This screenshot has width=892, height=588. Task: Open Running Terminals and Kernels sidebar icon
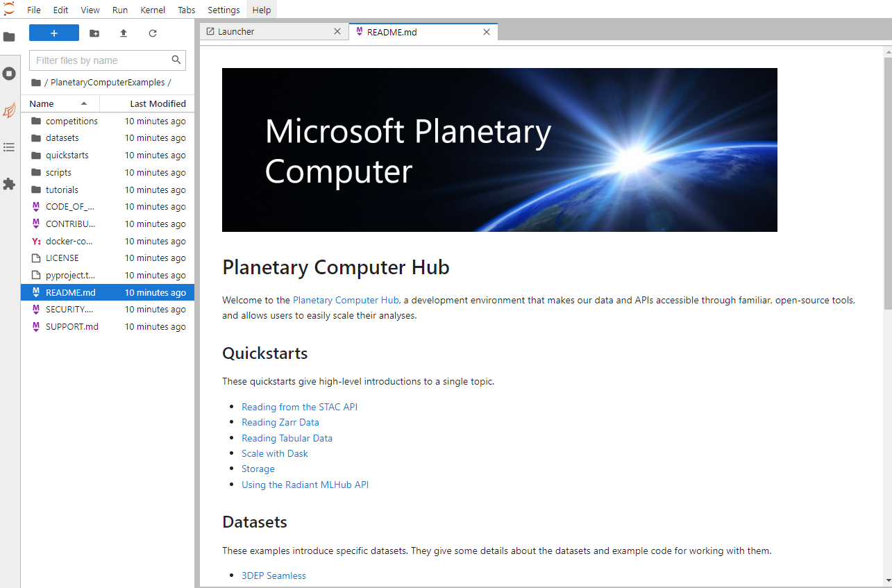click(9, 74)
